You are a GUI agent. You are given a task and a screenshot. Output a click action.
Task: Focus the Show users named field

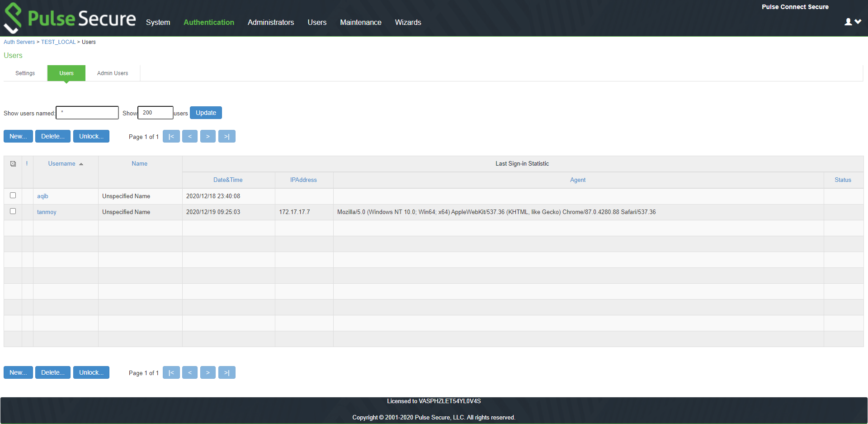(x=87, y=113)
